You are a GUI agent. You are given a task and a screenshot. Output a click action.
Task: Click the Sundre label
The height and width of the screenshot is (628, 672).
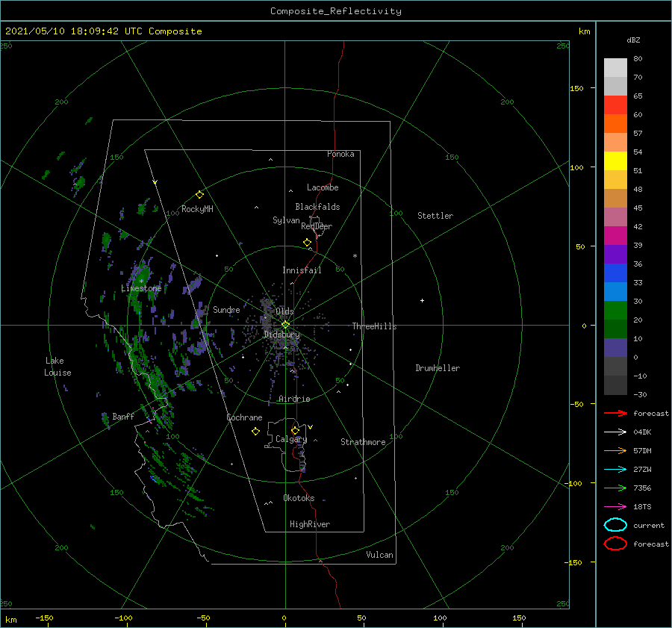point(226,309)
